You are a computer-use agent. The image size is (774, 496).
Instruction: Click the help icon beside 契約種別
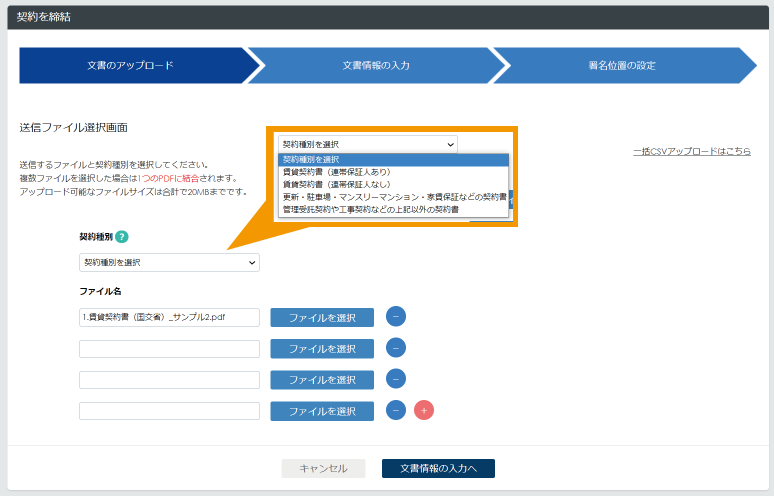pos(122,237)
